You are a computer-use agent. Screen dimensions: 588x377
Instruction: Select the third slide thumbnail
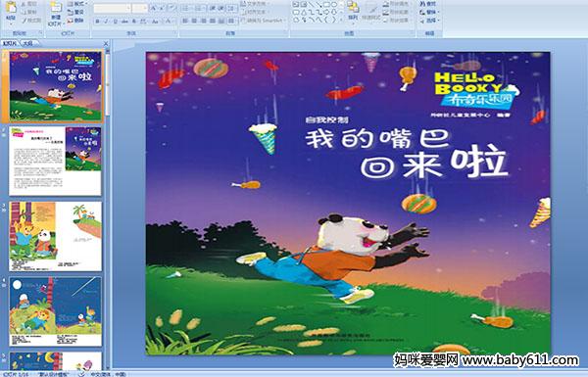click(56, 236)
